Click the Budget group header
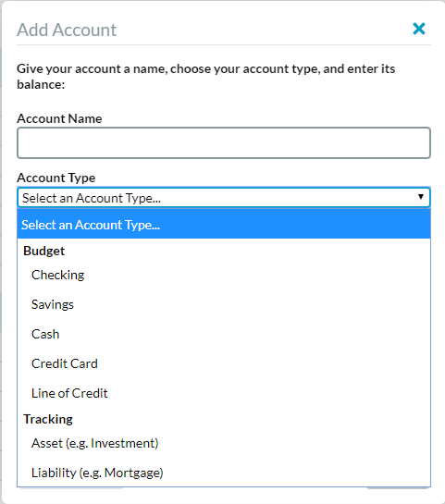Viewport: 445px width, 504px height. [44, 251]
